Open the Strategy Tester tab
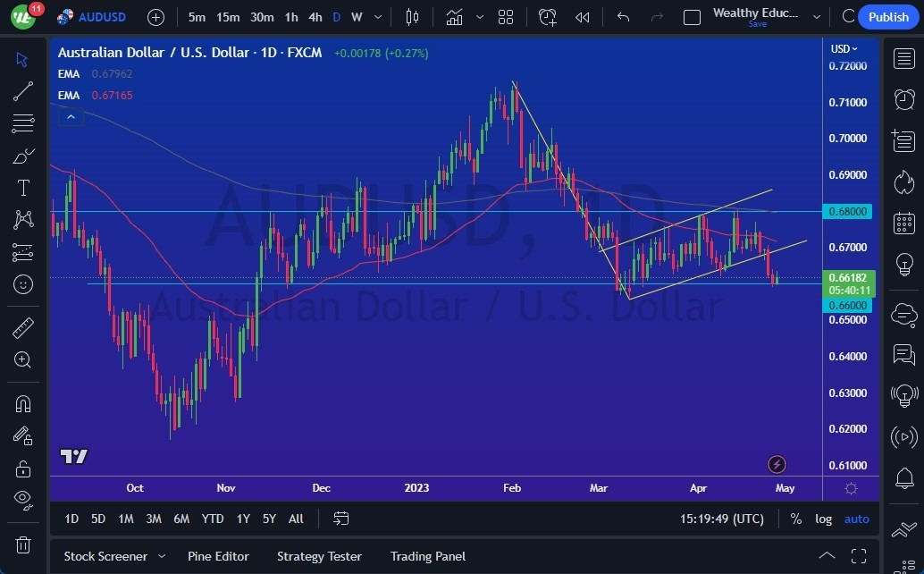 click(x=319, y=556)
